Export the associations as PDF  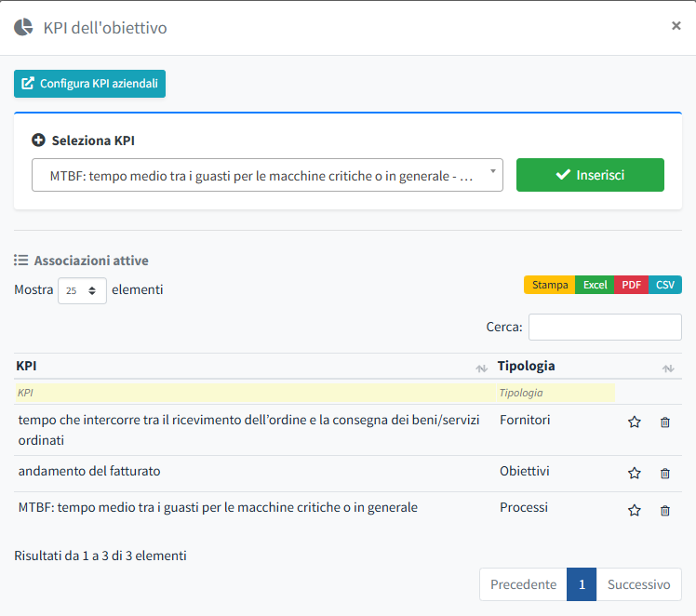pyautogui.click(x=631, y=285)
